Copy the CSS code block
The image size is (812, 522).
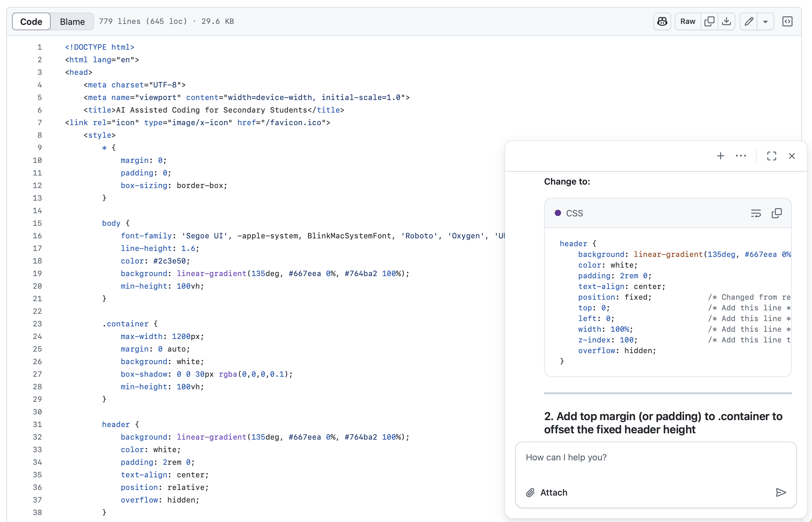pyautogui.click(x=776, y=213)
